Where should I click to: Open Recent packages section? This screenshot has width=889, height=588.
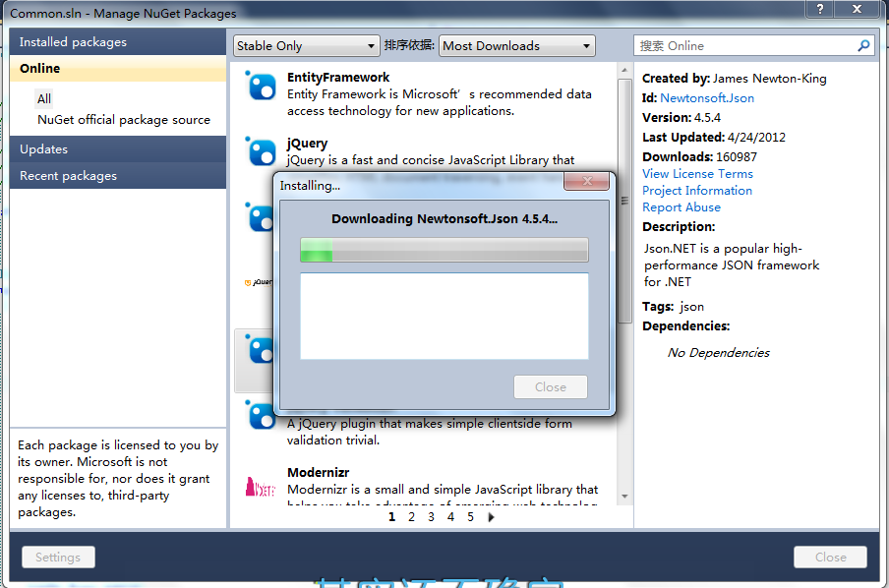click(118, 176)
